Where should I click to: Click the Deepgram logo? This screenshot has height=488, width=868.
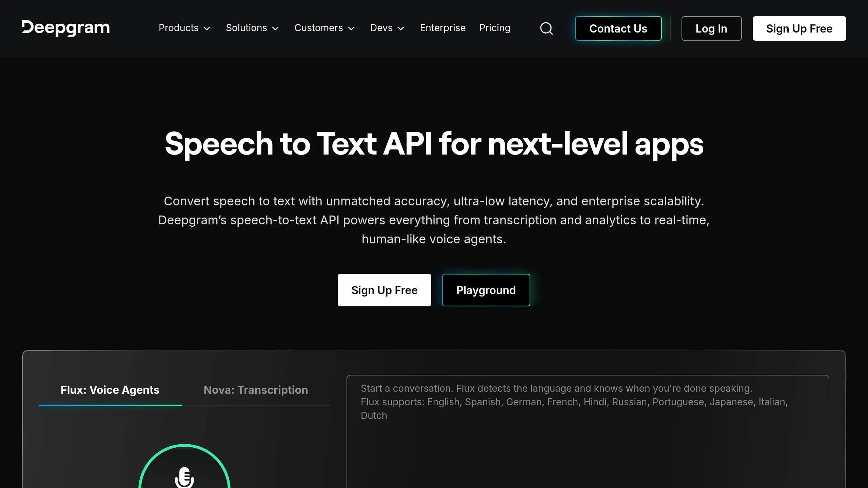click(x=65, y=28)
